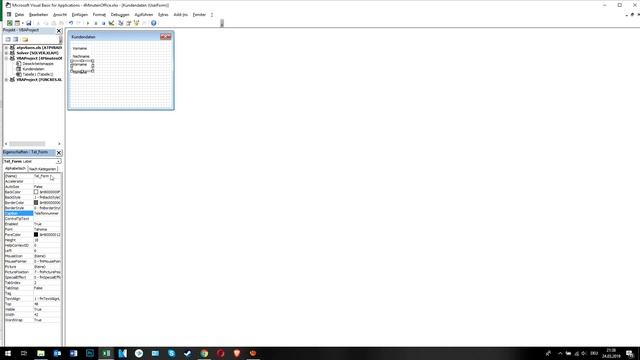This screenshot has height=360, width=640.
Task: Select Kundendaten form in project tree
Action: [x=33, y=69]
